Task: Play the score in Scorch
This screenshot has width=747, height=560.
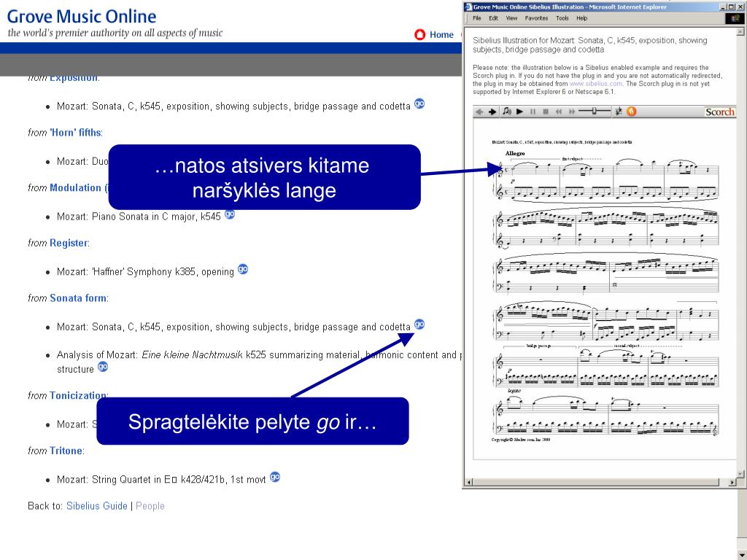Action: coord(520,112)
